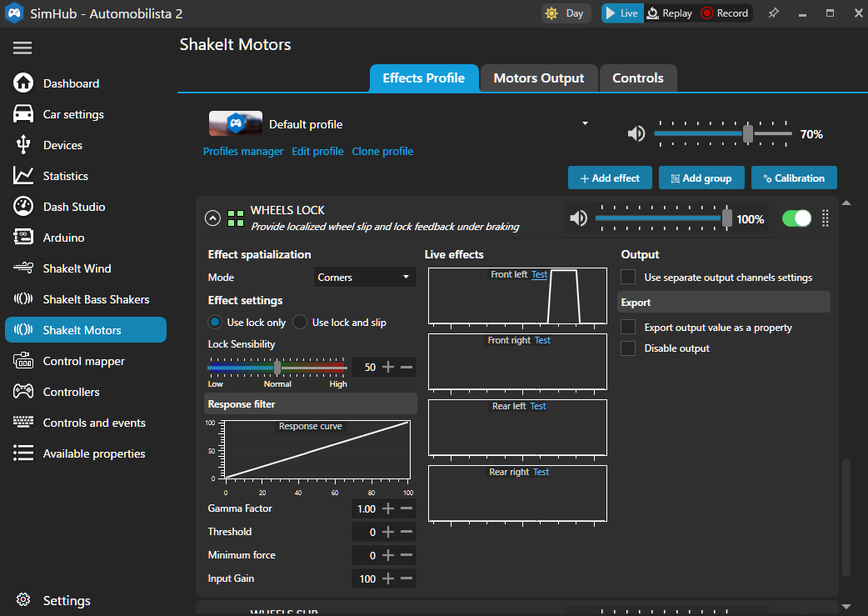This screenshot has width=868, height=616.
Task: Test the Rear left motor
Action: click(x=538, y=406)
